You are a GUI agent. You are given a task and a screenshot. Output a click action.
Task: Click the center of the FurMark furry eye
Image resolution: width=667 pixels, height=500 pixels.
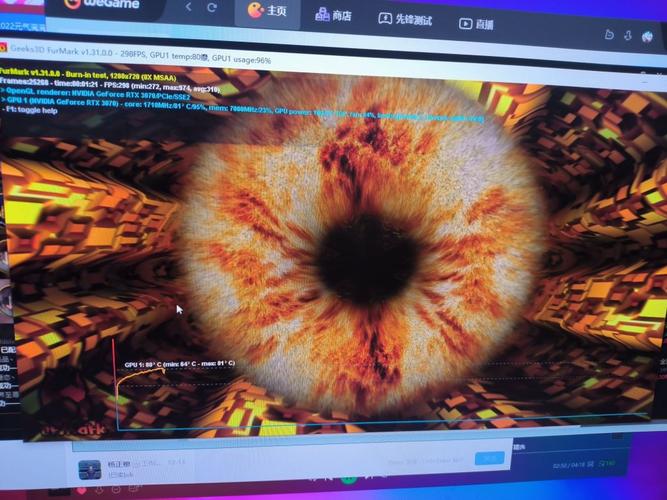(365, 255)
